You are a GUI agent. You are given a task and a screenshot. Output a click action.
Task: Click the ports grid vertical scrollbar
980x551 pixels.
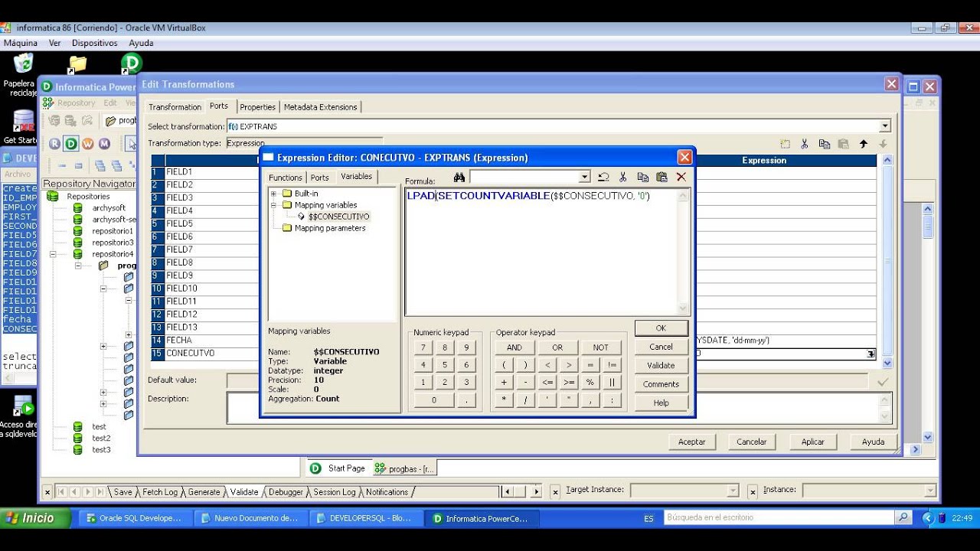tap(887, 262)
